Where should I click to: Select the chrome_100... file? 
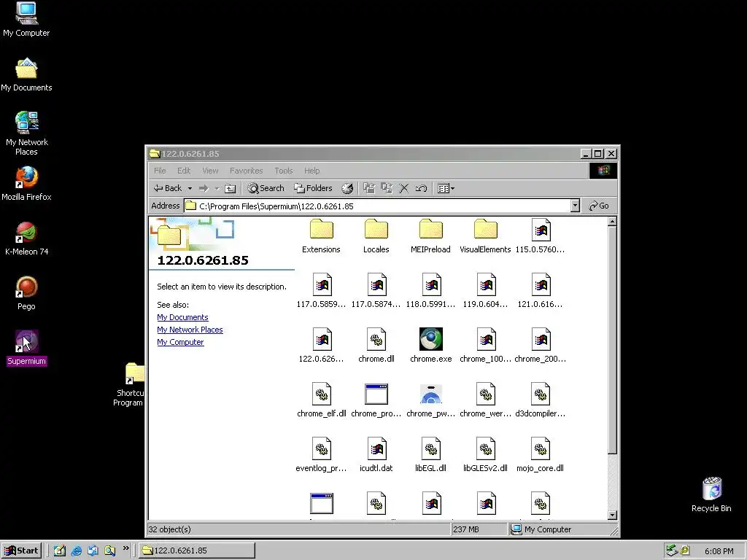tap(485, 346)
